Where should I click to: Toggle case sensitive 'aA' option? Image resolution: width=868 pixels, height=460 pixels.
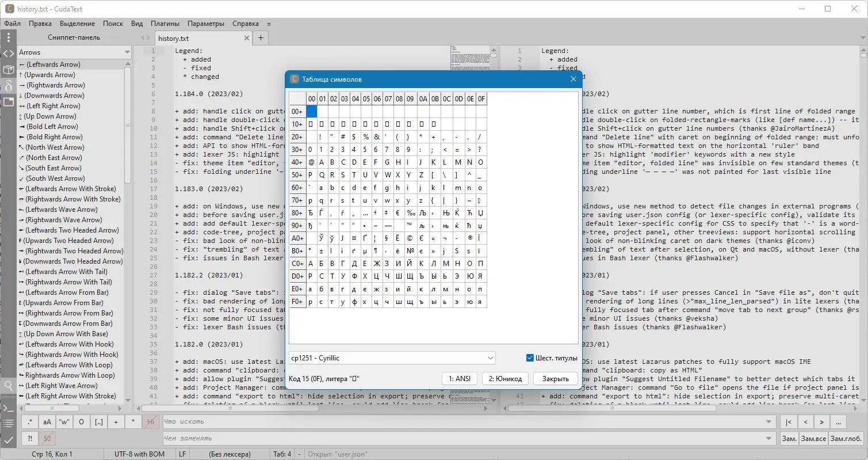point(47,422)
